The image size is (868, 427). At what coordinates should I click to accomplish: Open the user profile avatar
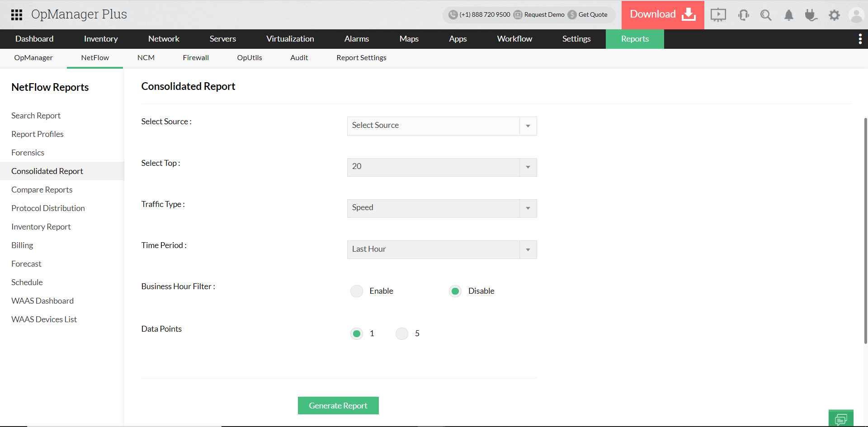pos(857,15)
